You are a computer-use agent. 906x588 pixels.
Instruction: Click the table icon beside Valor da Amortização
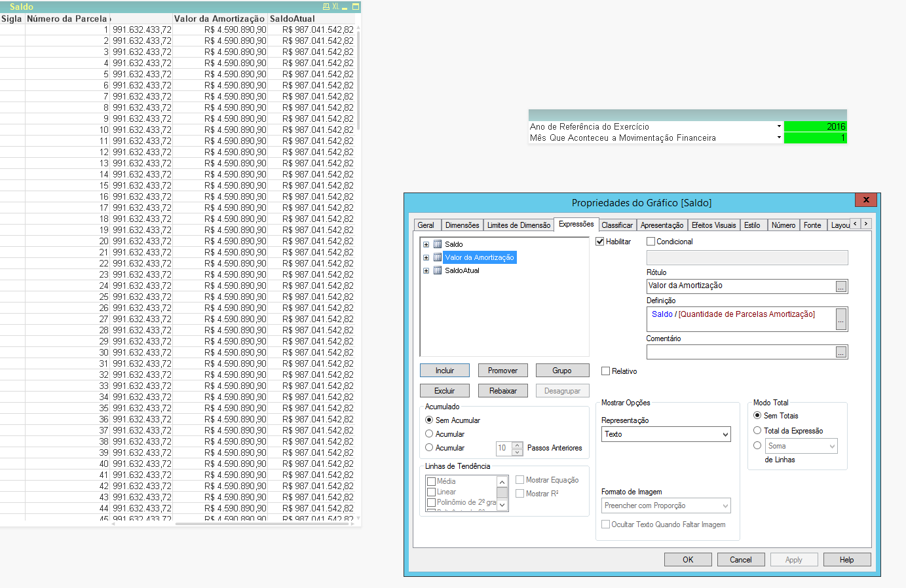click(438, 257)
